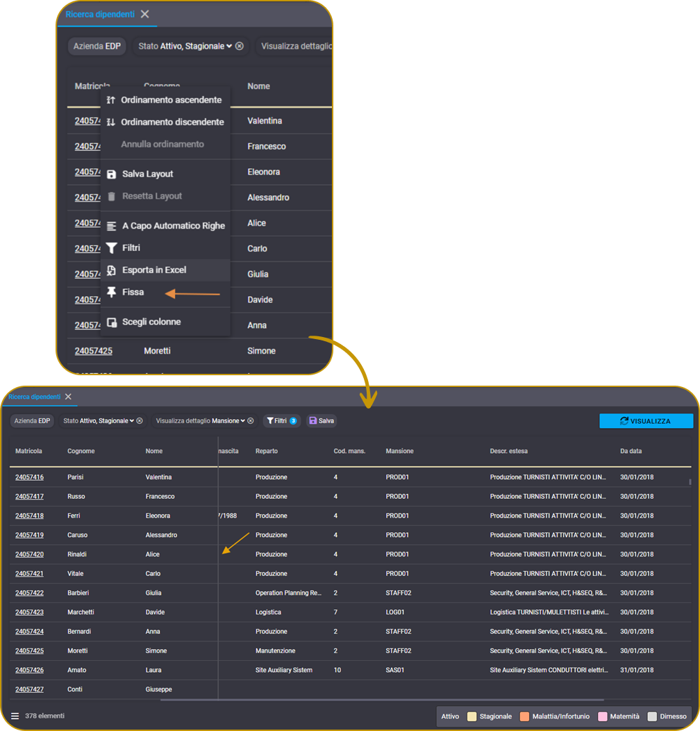Image resolution: width=700 pixels, height=731 pixels.
Task: Click the VISUALIZZA button
Action: pyautogui.click(x=646, y=421)
